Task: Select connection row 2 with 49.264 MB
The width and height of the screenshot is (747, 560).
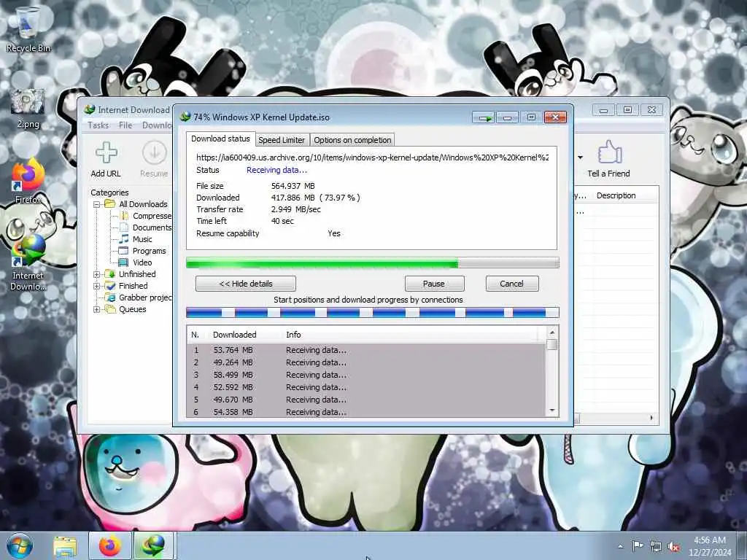Action: pos(366,362)
